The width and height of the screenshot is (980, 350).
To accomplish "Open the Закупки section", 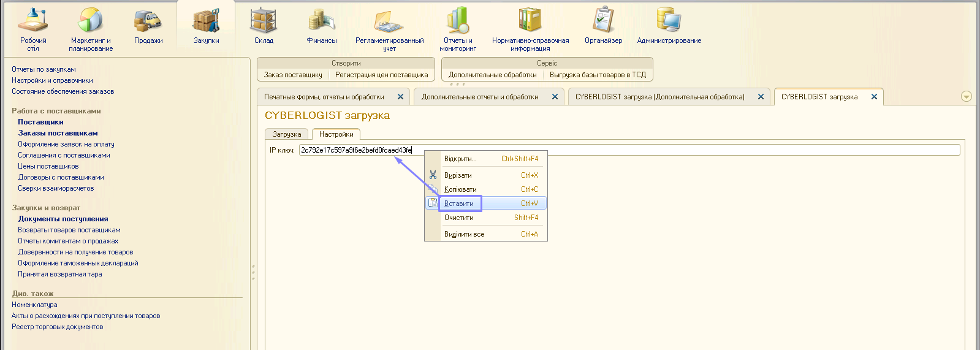I will [207, 27].
